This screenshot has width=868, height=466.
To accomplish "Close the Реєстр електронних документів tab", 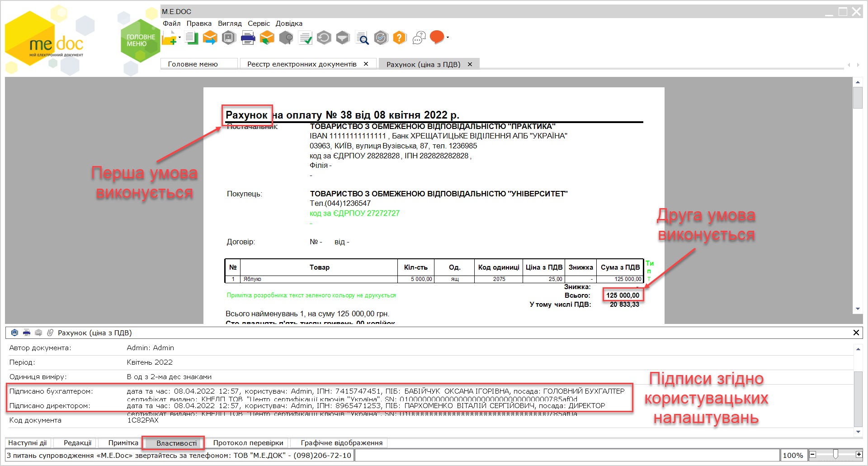I will click(x=366, y=64).
